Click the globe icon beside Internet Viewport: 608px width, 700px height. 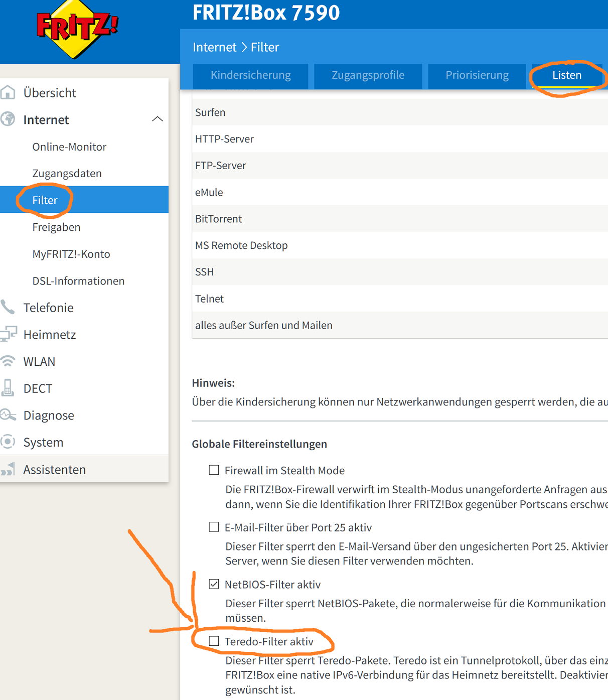point(8,119)
